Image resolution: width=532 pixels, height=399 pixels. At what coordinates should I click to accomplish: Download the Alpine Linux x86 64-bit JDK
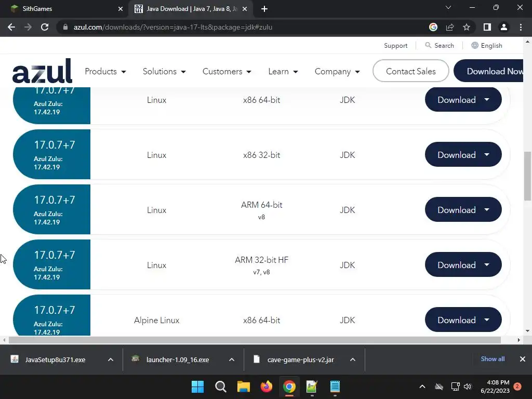point(463,320)
